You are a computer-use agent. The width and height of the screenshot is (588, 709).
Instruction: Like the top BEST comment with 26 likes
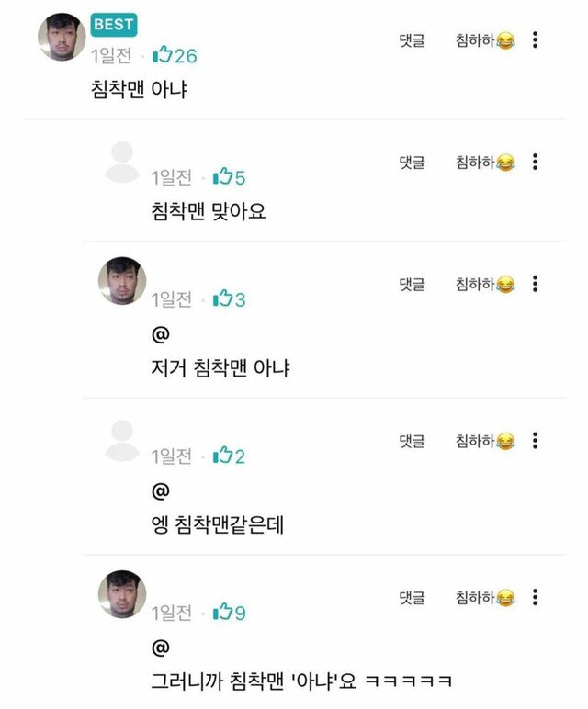163,55
